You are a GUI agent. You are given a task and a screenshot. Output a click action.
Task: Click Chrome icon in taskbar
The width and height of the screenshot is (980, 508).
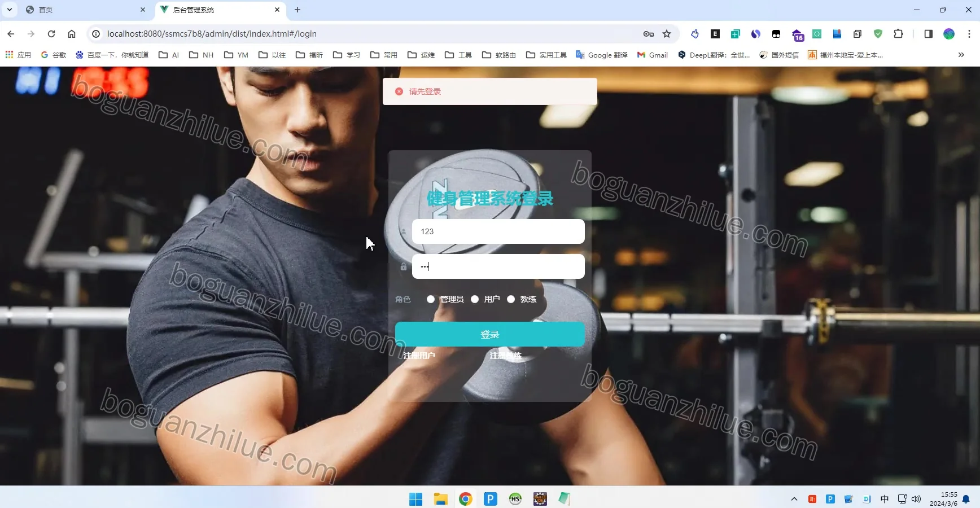click(466, 499)
